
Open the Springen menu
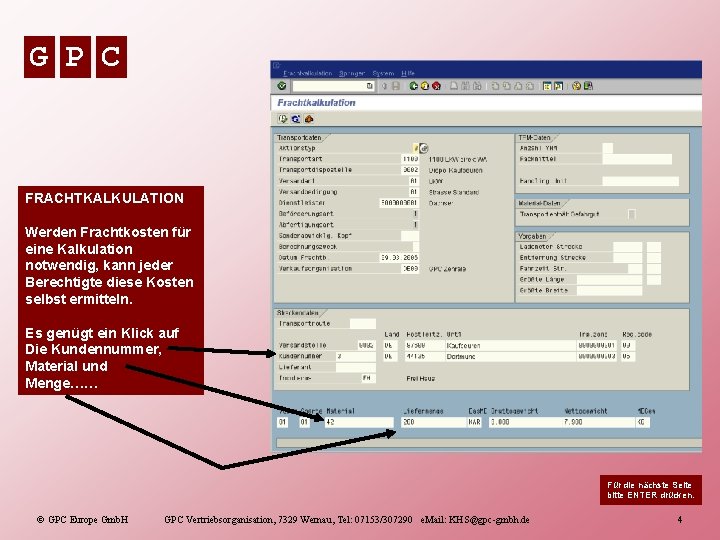pos(352,73)
